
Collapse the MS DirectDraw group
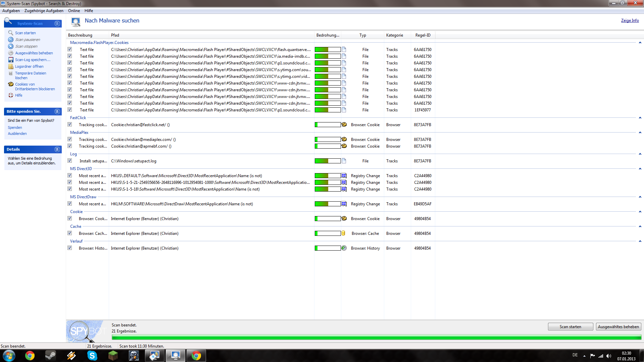(640, 197)
